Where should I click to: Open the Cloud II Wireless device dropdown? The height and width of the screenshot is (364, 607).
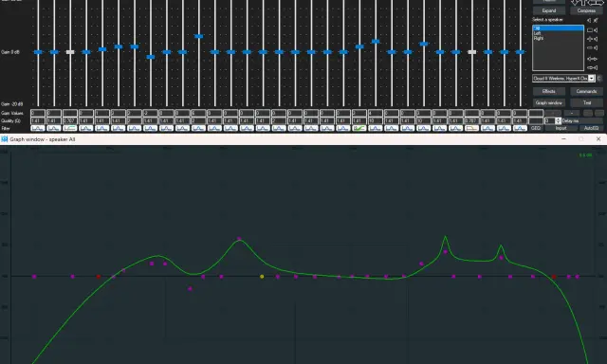(563, 78)
